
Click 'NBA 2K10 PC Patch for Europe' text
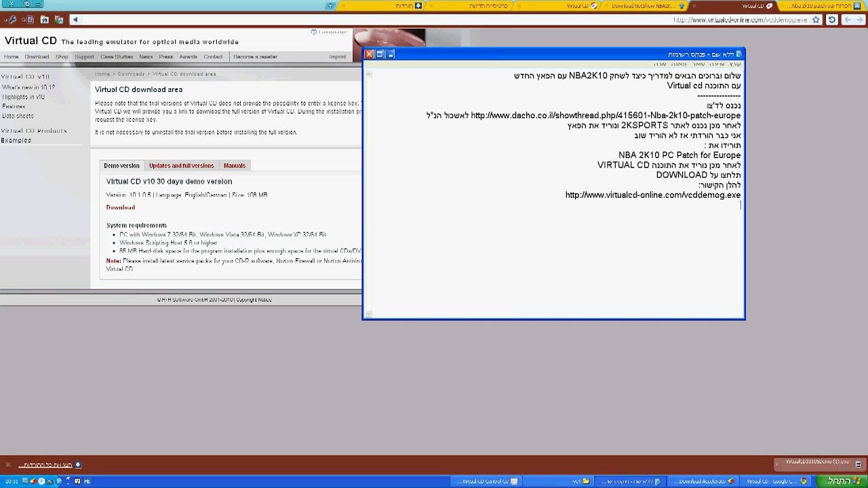(x=679, y=155)
